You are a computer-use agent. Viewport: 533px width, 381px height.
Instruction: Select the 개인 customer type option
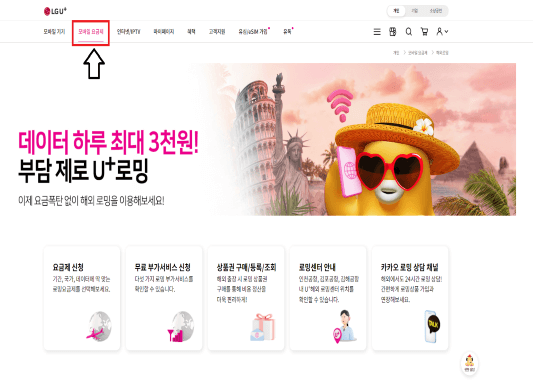[396, 11]
